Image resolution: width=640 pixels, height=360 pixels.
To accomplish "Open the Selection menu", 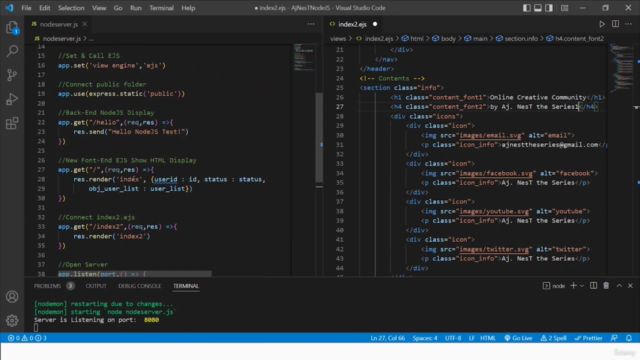I will 71,8.
